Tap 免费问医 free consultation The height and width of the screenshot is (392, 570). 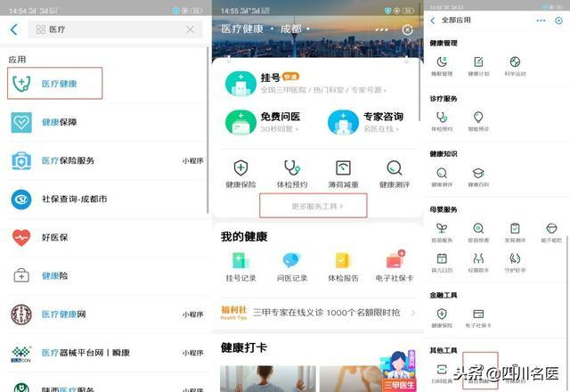[x=264, y=122]
